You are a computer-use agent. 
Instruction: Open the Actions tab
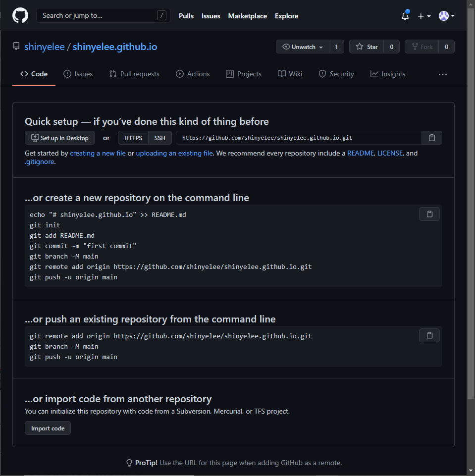pyautogui.click(x=193, y=74)
